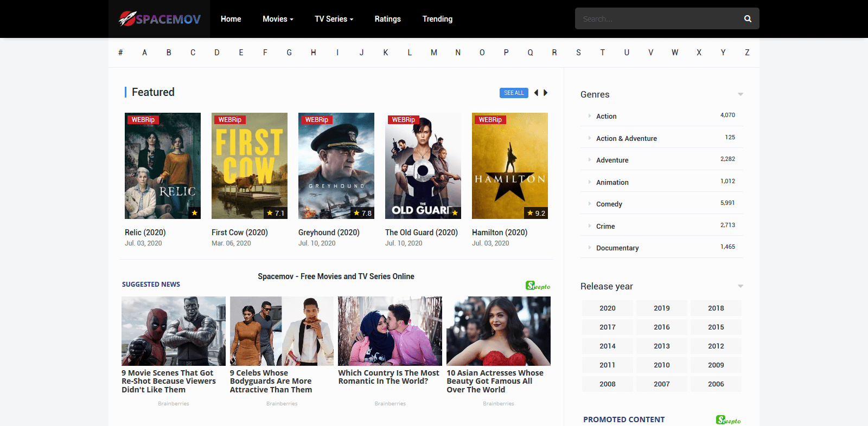
Task: Click the rating star on Relic poster
Action: (x=194, y=213)
